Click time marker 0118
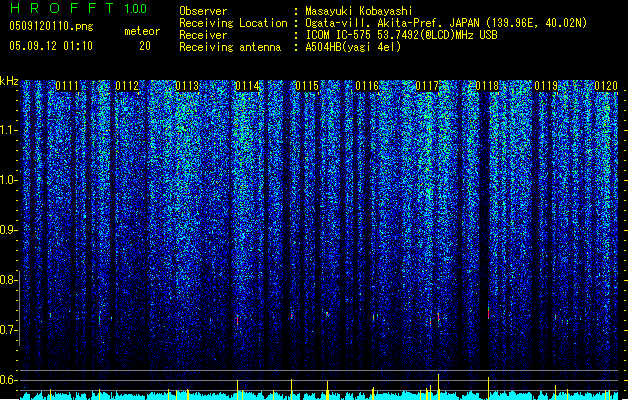629x400 pixels. (487, 86)
